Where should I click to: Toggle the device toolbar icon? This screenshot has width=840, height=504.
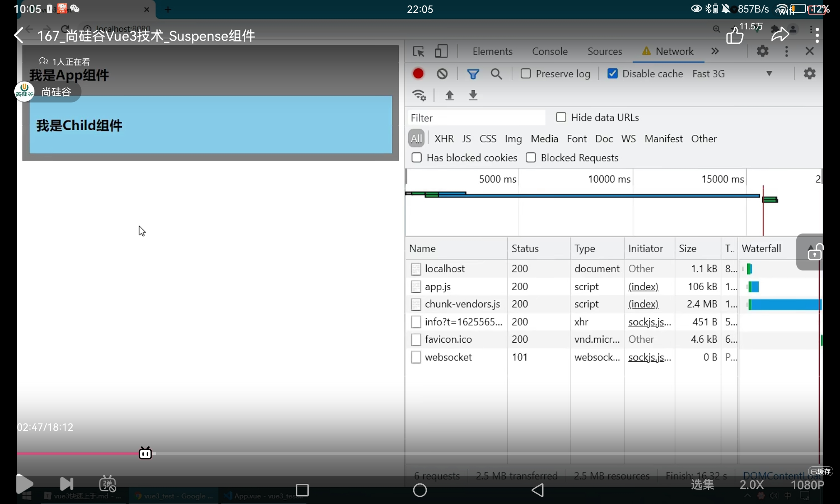pyautogui.click(x=441, y=51)
